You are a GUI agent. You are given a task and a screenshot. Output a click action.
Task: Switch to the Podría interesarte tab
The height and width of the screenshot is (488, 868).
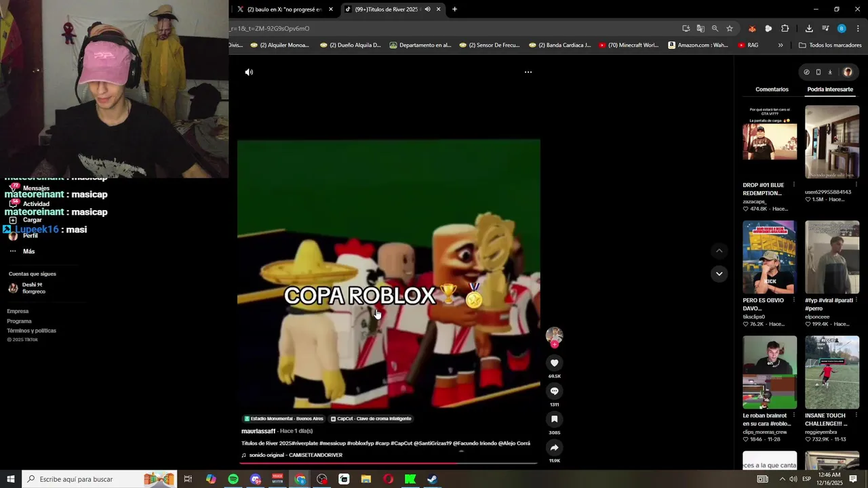coord(830,89)
